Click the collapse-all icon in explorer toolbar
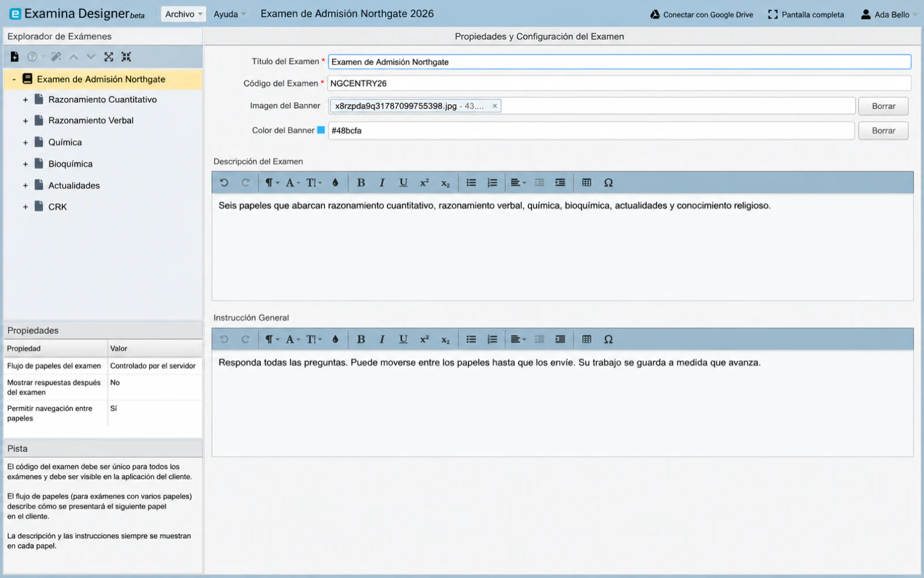The height and width of the screenshot is (578, 924). [x=126, y=57]
